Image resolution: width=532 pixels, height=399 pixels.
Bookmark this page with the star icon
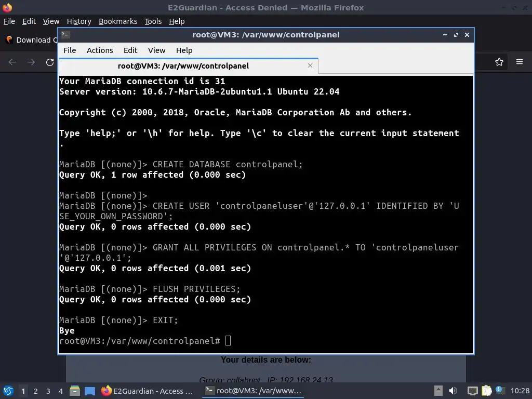click(499, 62)
